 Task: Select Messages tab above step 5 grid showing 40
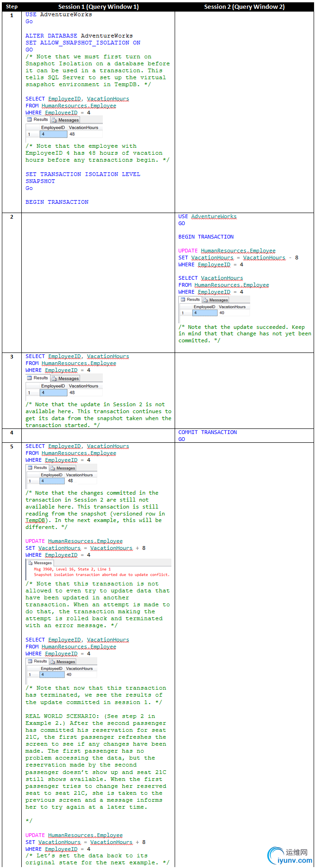[x=63, y=661]
